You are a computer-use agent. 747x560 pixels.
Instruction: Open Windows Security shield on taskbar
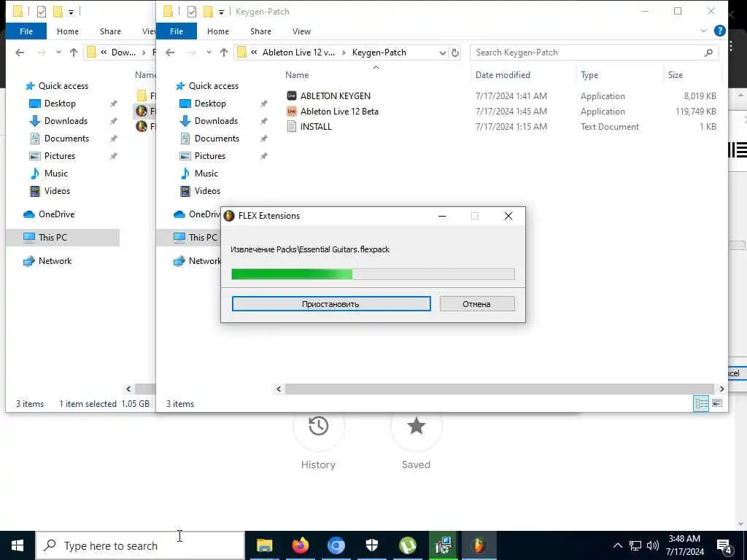[x=371, y=545]
